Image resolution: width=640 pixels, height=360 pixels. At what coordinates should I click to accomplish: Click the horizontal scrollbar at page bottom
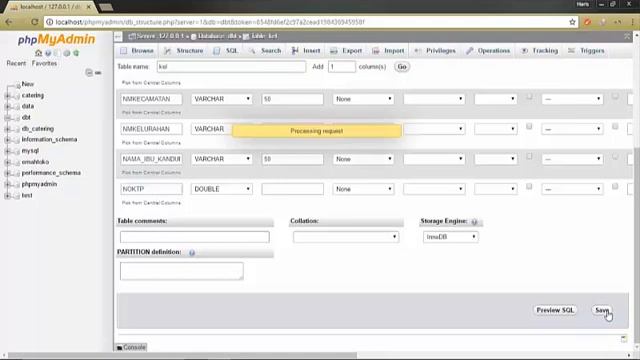coord(182,356)
